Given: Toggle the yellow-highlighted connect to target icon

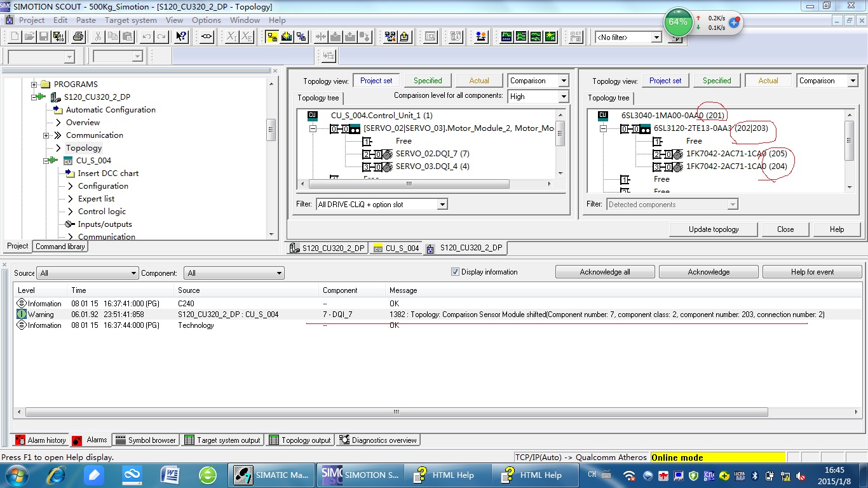Looking at the screenshot, I should pos(272,37).
